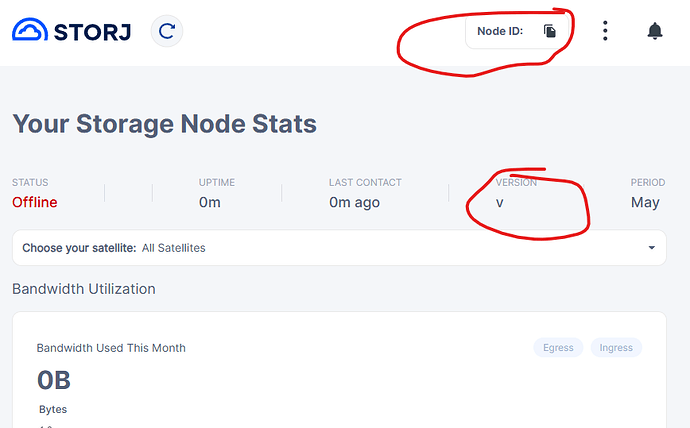Click the Offline status text
Screen dimensions: 690x428
[x=35, y=202]
